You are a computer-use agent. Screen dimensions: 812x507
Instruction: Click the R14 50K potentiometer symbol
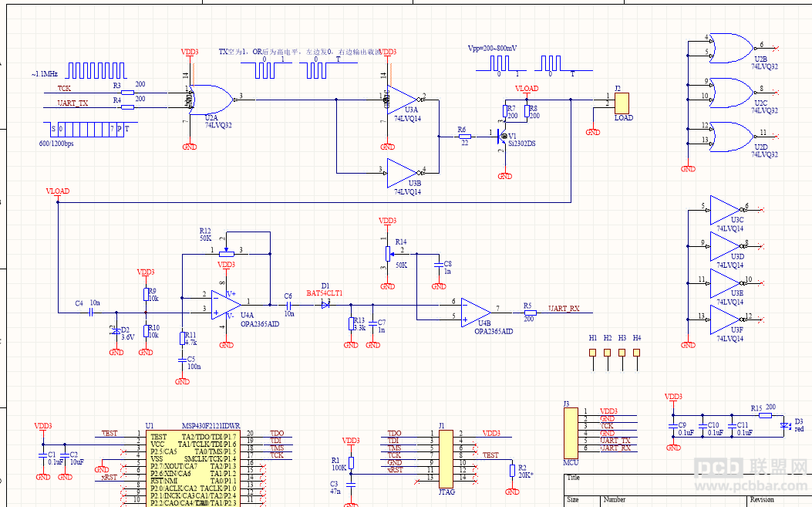click(x=388, y=253)
